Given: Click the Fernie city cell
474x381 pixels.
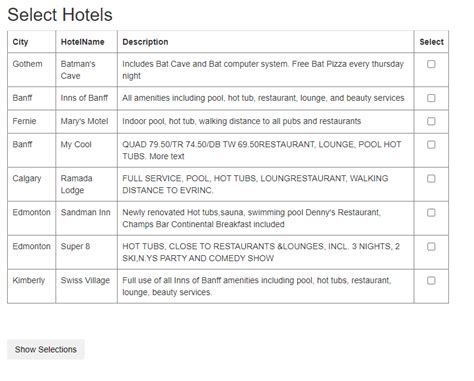Looking at the screenshot, I should coord(24,121).
